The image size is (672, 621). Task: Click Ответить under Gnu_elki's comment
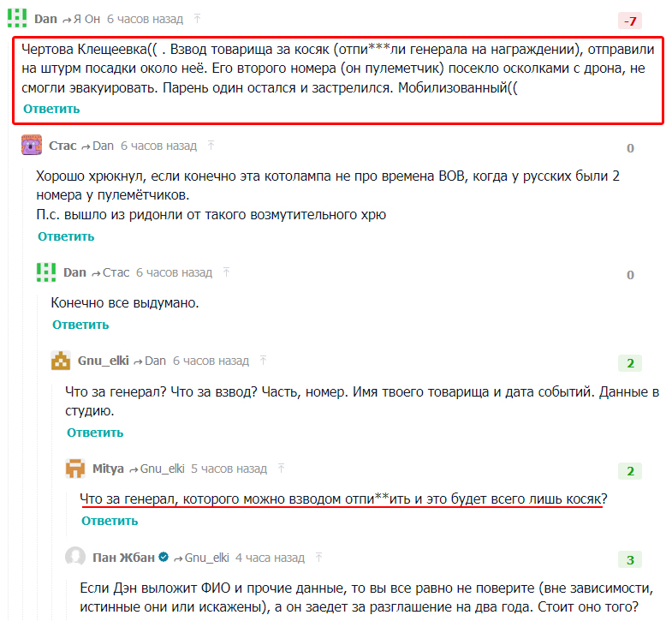tap(95, 433)
